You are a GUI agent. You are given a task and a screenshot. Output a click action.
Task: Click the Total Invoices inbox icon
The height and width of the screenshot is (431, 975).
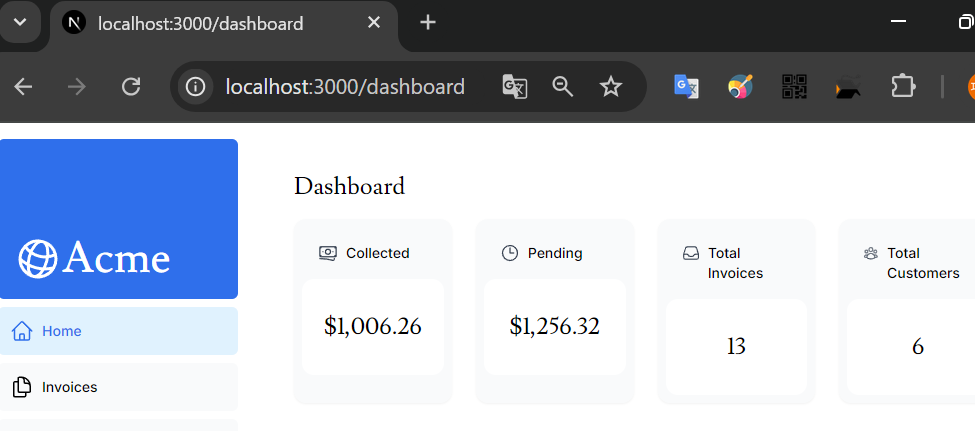pyautogui.click(x=691, y=253)
